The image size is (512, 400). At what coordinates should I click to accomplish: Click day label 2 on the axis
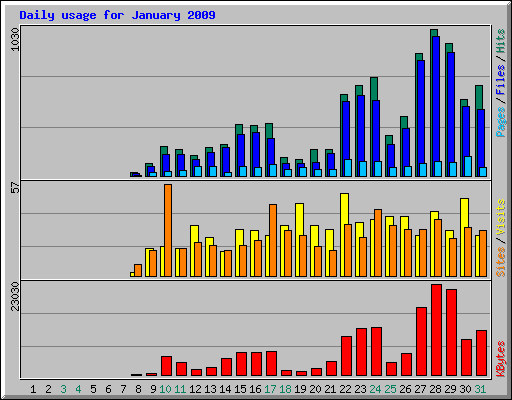(48, 389)
